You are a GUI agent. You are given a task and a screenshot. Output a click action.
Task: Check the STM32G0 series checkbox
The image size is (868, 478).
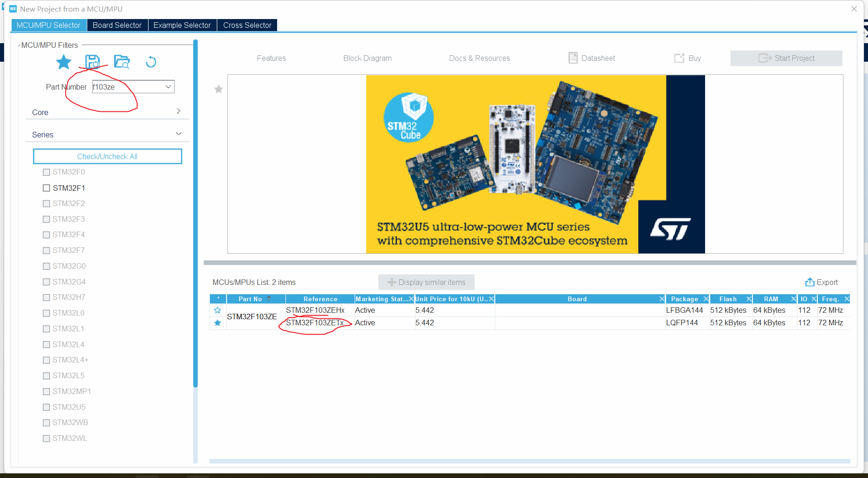[x=46, y=266]
